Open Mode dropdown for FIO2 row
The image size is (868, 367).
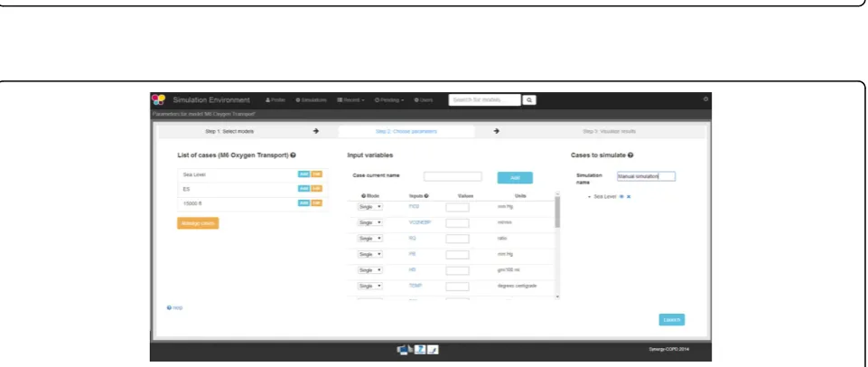(369, 207)
